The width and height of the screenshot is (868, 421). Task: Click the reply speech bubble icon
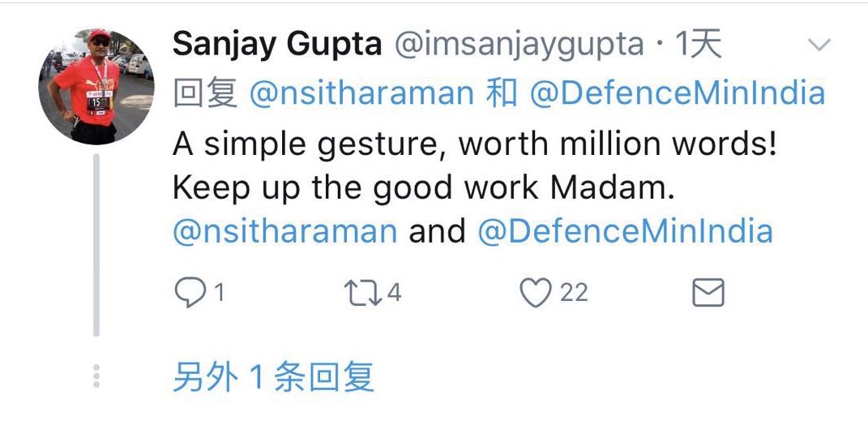190,293
